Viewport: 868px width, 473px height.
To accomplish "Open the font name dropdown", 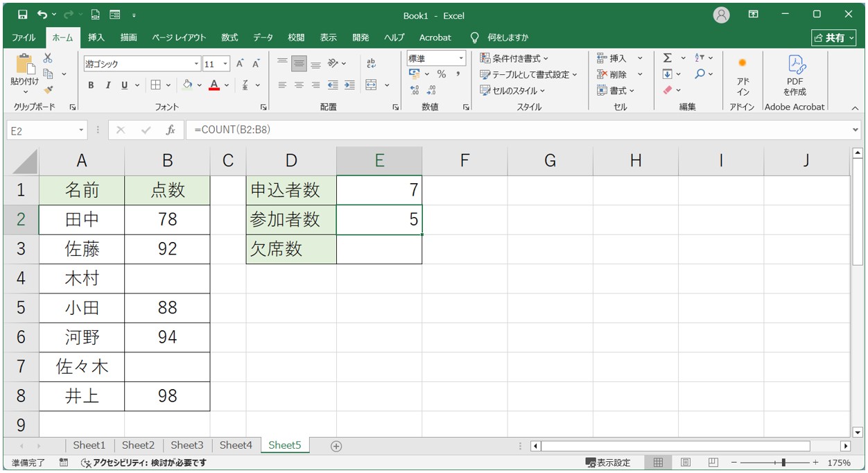I will [196, 63].
